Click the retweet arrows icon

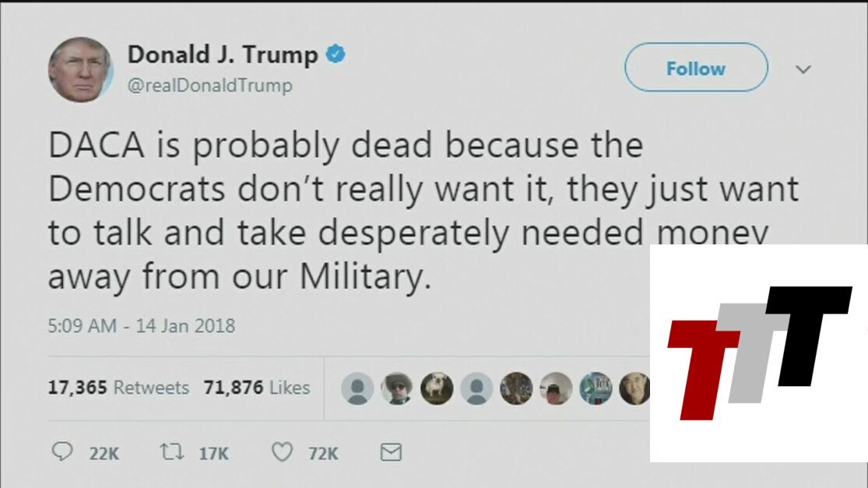click(171, 452)
